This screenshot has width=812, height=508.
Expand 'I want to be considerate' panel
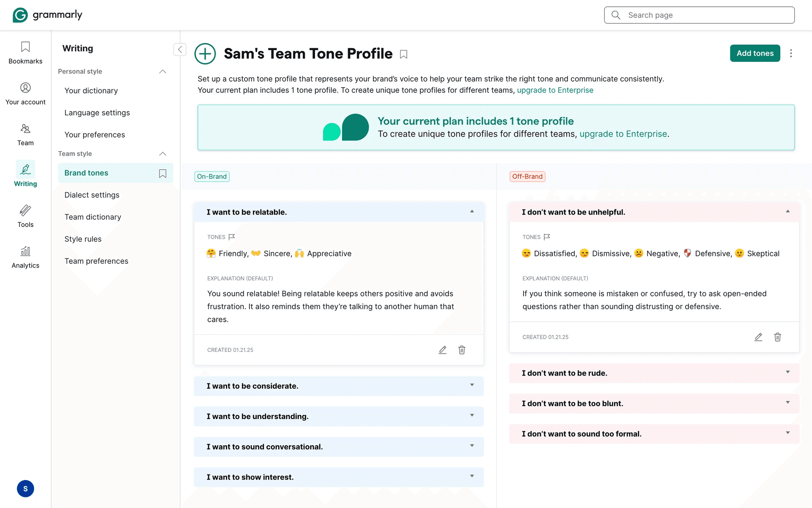472,385
